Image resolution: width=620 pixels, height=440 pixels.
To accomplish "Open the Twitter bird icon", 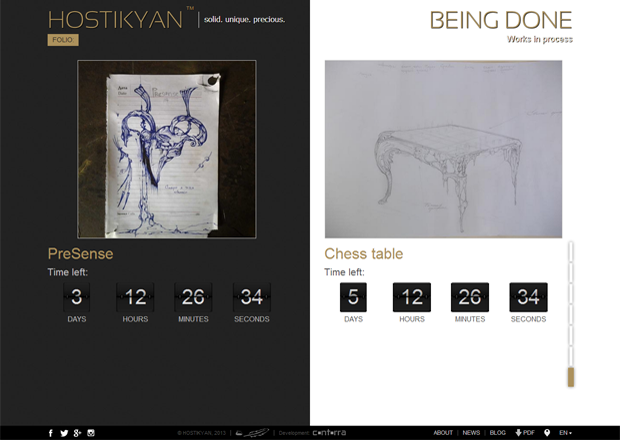I will (64, 433).
